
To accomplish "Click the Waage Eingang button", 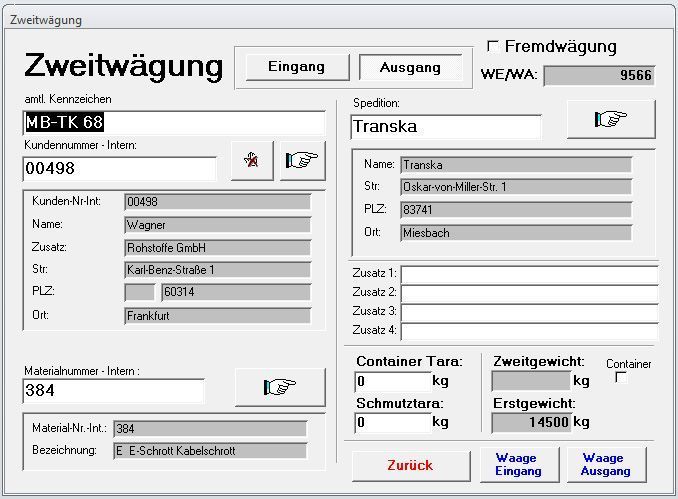I will click(517, 464).
